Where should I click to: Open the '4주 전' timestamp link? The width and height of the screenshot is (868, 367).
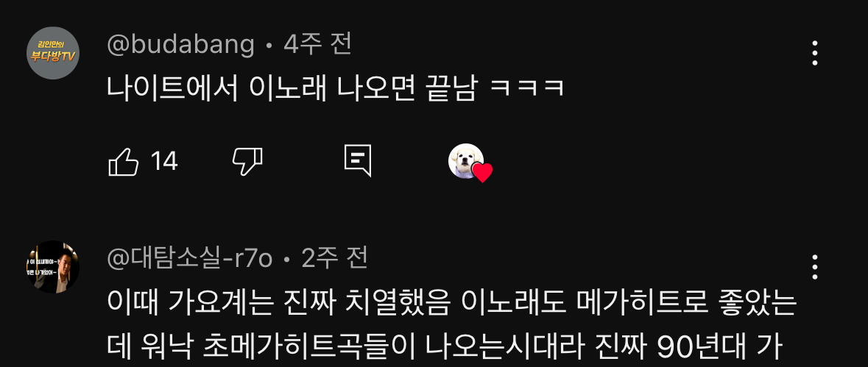(318, 44)
